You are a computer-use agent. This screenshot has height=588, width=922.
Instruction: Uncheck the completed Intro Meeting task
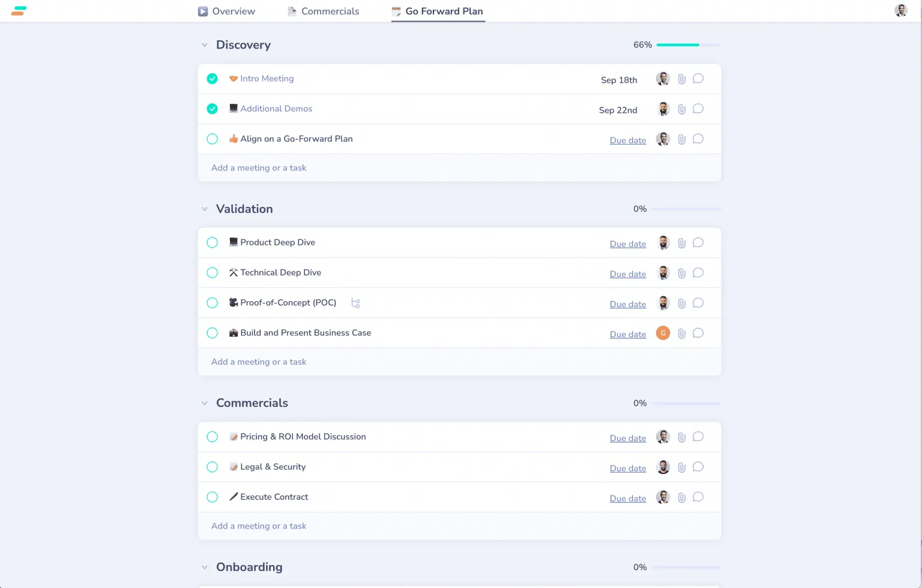(x=212, y=79)
